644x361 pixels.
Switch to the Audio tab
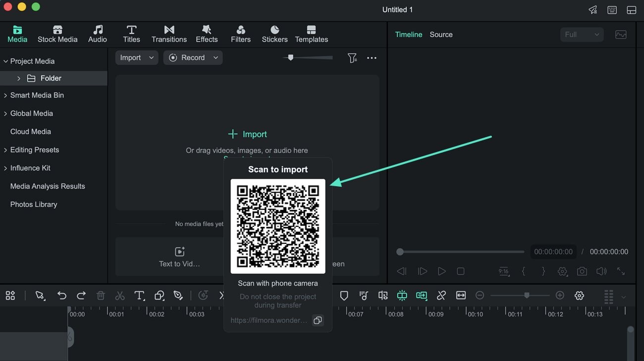tap(98, 34)
